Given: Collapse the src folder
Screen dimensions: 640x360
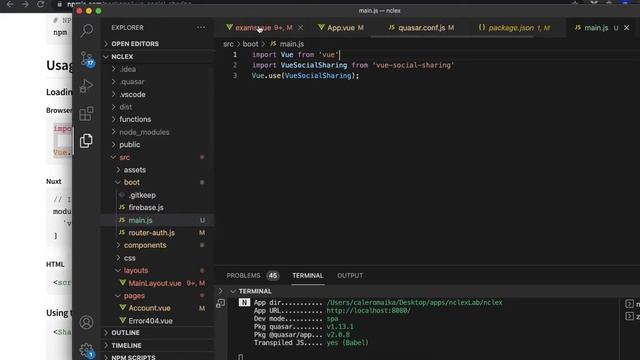Looking at the screenshot, I should click(158, 157).
